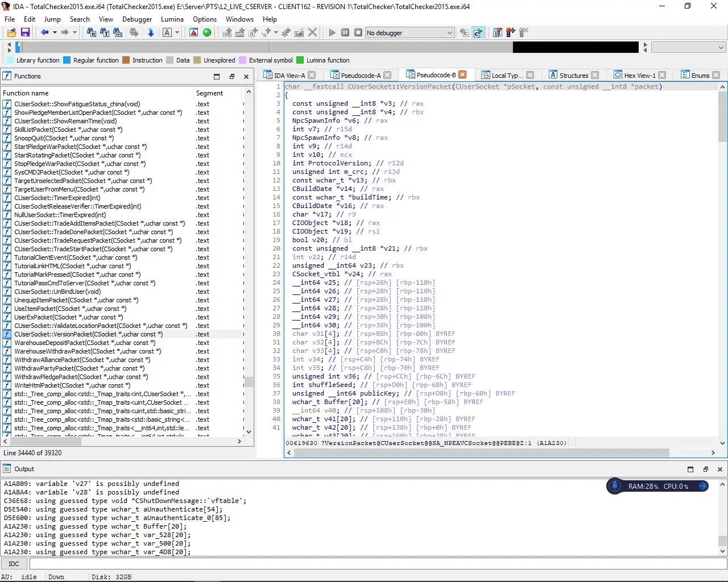Click the Open file toolbar icon
728x582 pixels.
coord(11,32)
